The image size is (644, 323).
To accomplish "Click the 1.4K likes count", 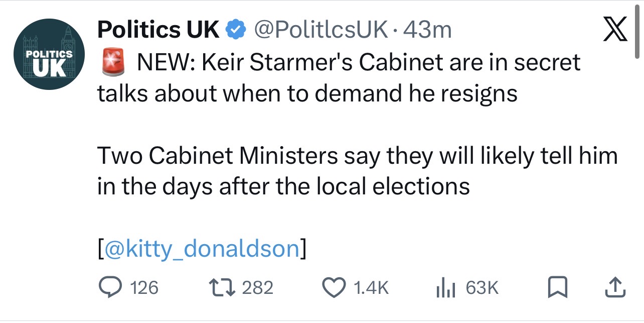I will [371, 288].
